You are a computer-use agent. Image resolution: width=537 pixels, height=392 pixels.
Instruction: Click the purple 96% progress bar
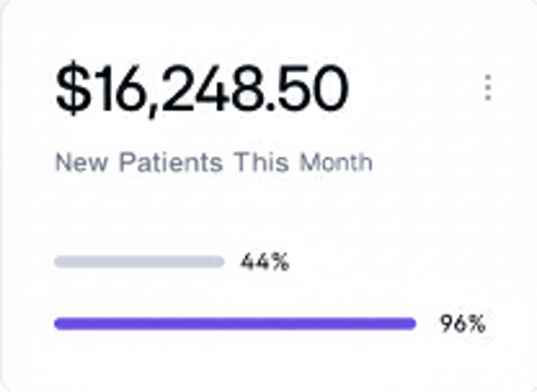(235, 324)
